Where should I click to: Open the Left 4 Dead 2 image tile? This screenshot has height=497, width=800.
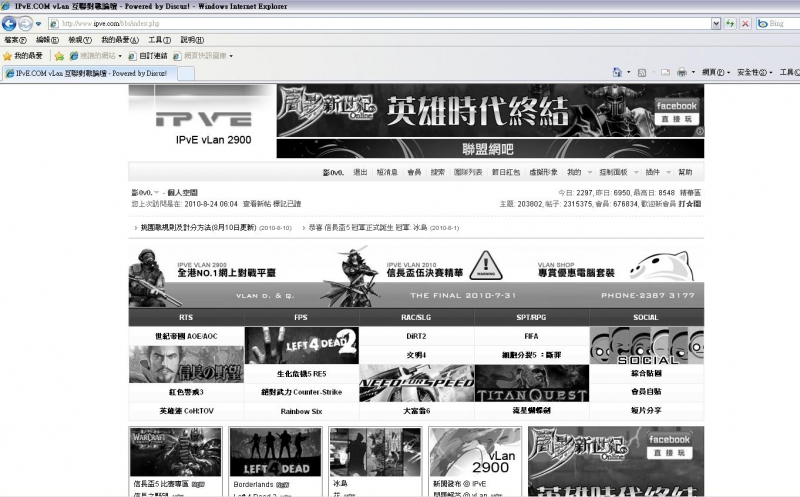[302, 345]
